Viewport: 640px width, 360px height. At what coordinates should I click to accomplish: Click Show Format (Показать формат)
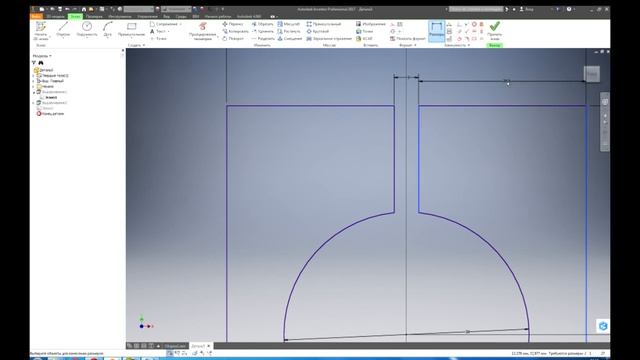pyautogui.click(x=408, y=38)
